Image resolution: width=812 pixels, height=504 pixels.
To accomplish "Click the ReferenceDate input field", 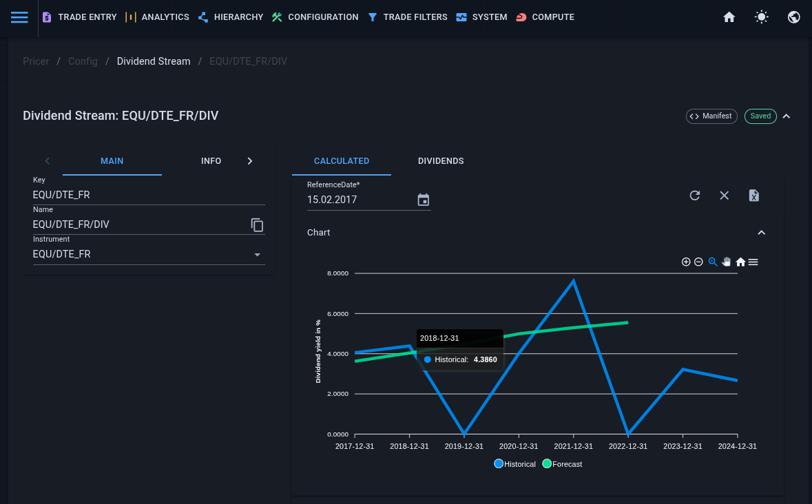I will tap(360, 200).
